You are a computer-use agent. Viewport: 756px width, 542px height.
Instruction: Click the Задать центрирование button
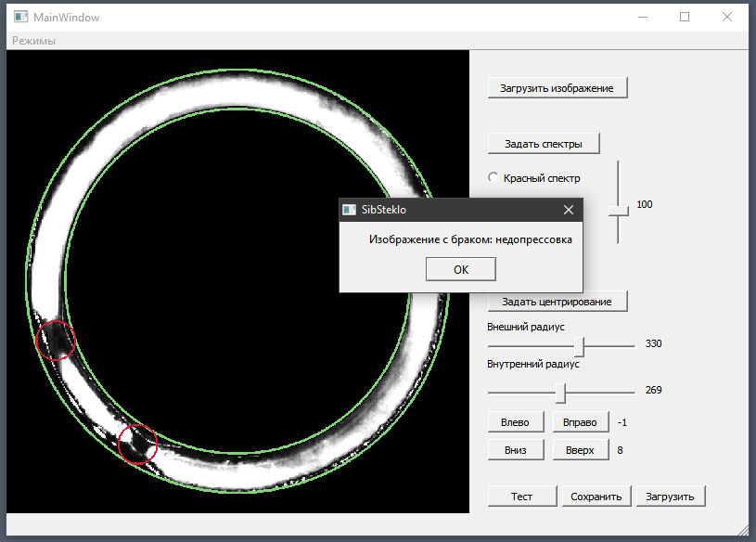pyautogui.click(x=557, y=302)
